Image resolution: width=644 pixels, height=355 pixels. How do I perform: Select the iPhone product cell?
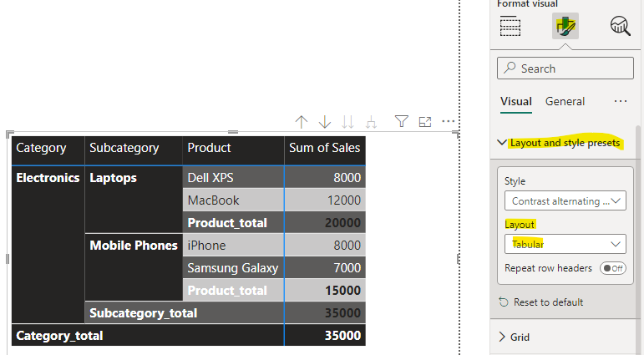tap(233, 246)
